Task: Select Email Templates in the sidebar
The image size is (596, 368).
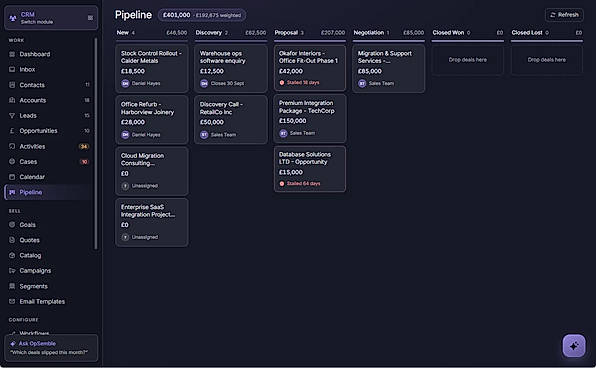Action: [x=48, y=301]
